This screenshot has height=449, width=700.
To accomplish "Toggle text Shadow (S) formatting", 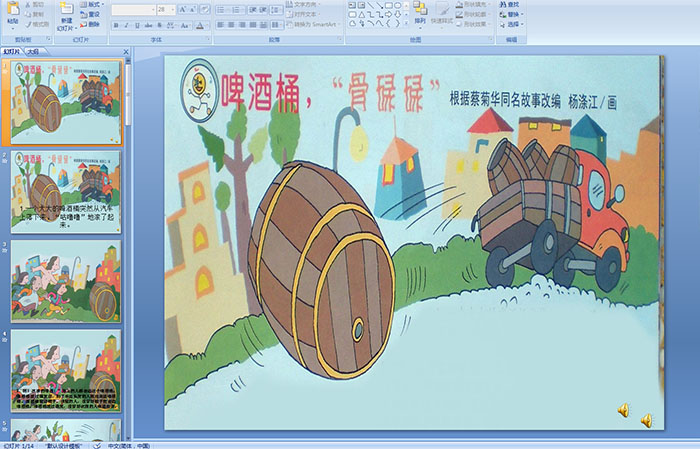I will [159, 25].
